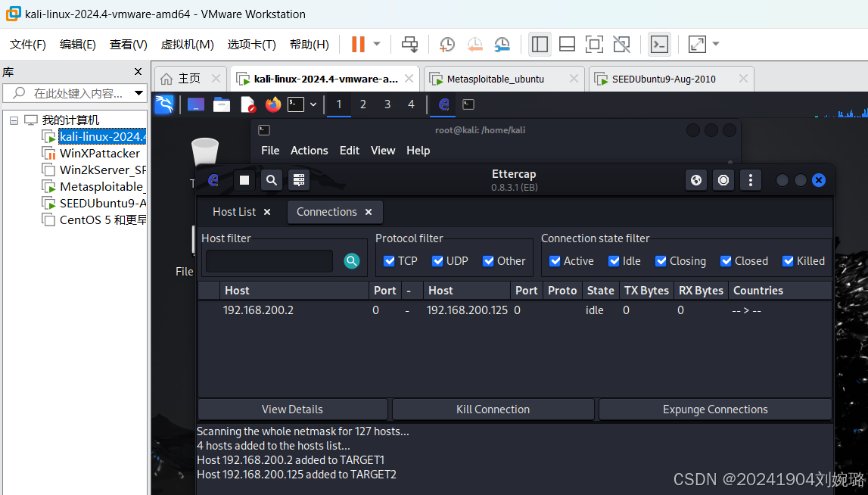Viewport: 868px width, 495px height.
Task: Select the 192.168.200.2 connection row
Action: pyautogui.click(x=515, y=310)
